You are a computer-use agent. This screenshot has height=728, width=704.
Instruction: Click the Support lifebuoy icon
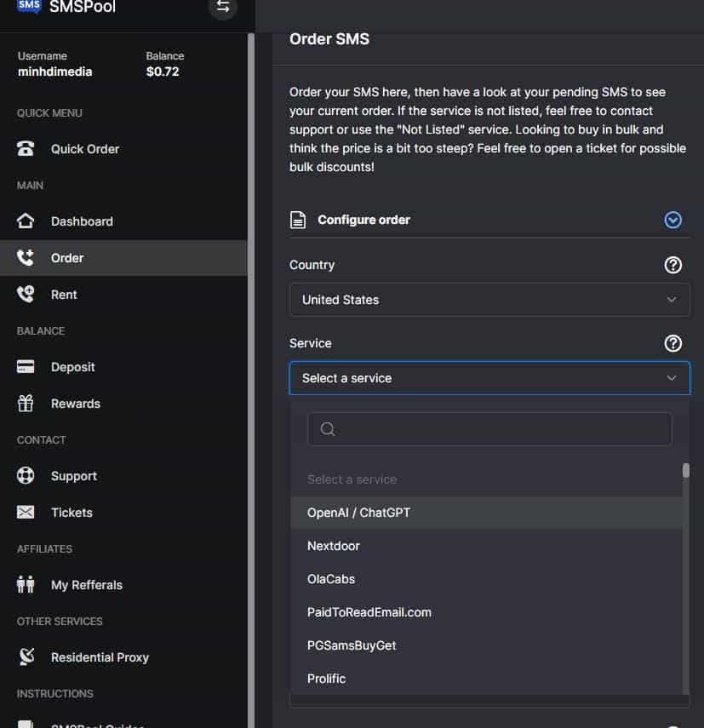(25, 475)
